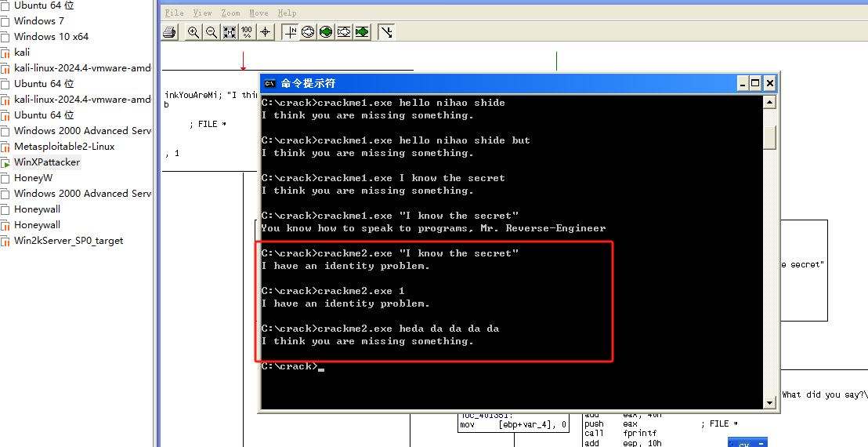Select the kali virtual machine entry

[22, 52]
